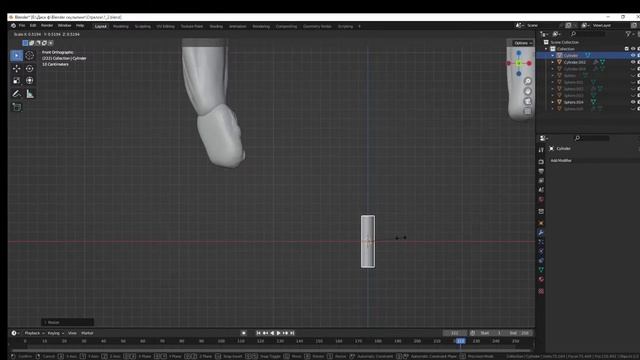Open the File menu

(22, 25)
